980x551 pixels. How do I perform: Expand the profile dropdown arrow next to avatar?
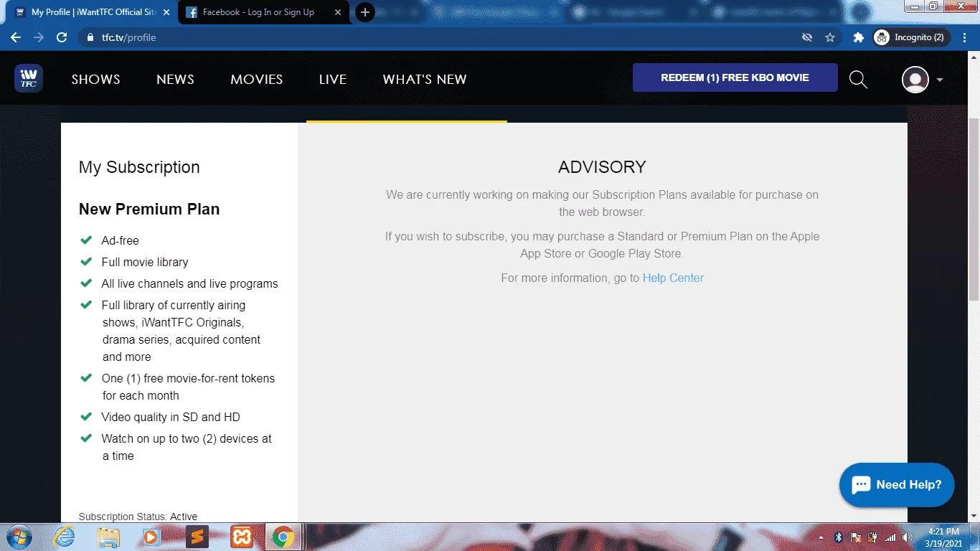[940, 80]
